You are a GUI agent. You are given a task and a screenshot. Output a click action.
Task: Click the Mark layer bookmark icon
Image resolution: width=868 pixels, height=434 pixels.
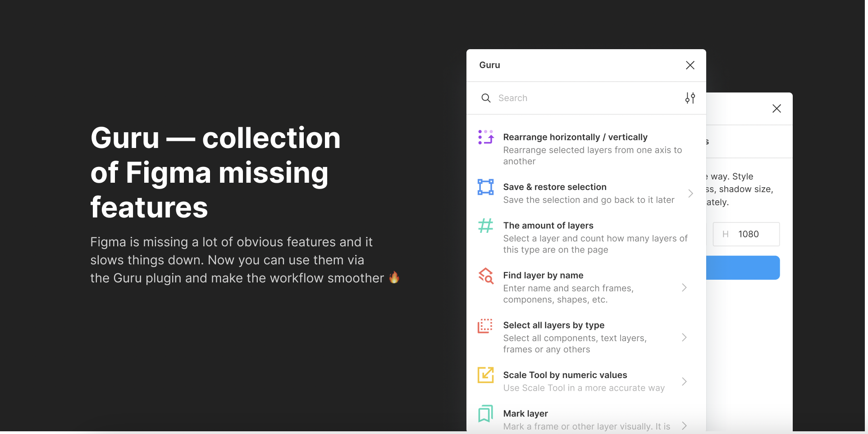click(485, 413)
